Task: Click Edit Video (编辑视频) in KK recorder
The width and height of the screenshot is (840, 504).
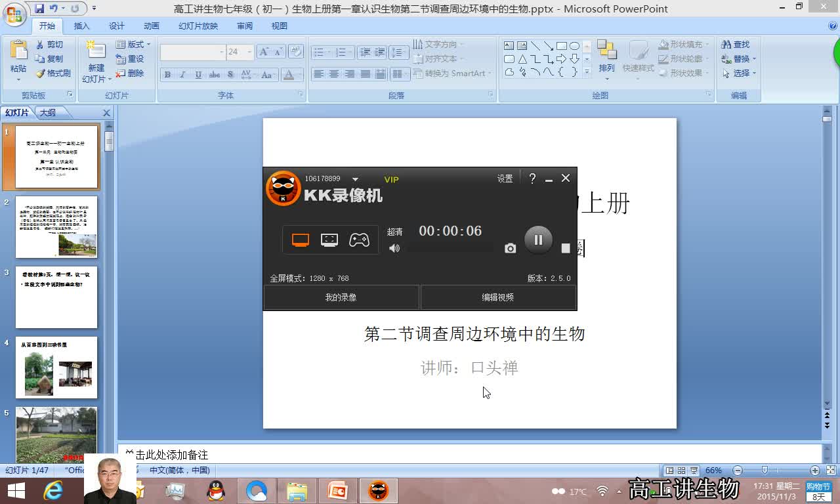Action: 498,297
